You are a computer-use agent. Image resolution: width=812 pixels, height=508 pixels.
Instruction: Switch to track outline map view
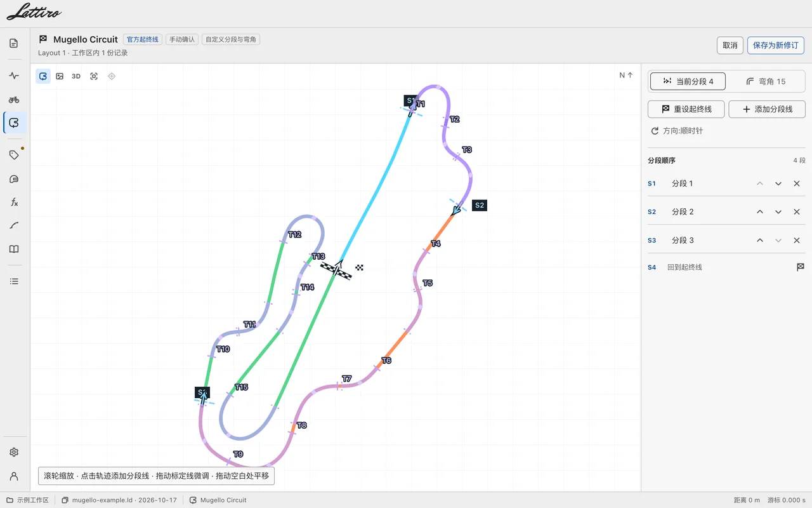click(x=43, y=76)
